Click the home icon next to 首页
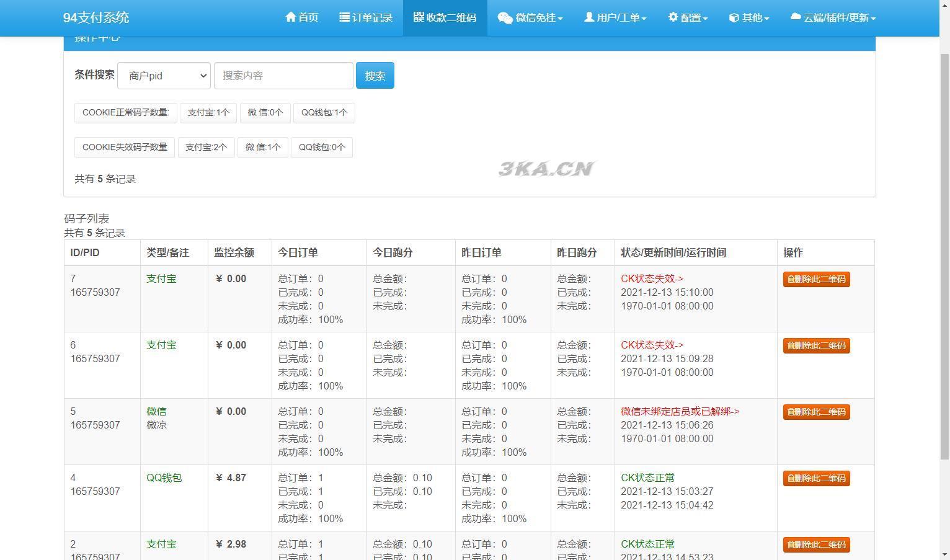The width and height of the screenshot is (950, 560). tap(290, 17)
